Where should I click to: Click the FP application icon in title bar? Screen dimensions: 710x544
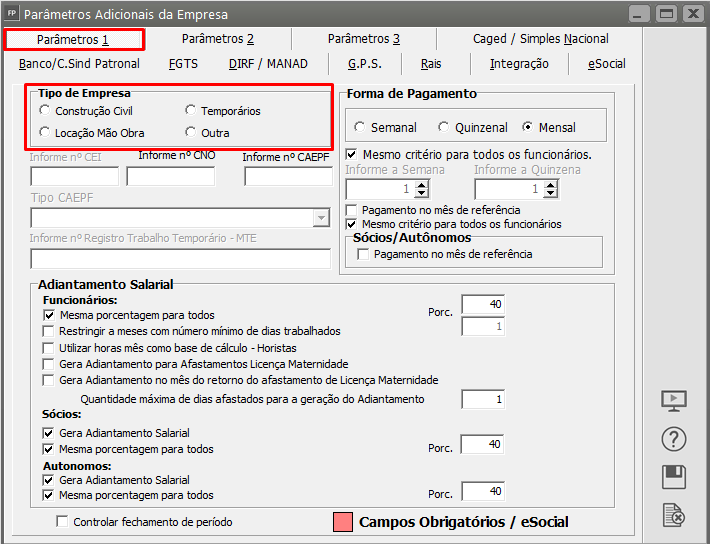(x=11, y=14)
